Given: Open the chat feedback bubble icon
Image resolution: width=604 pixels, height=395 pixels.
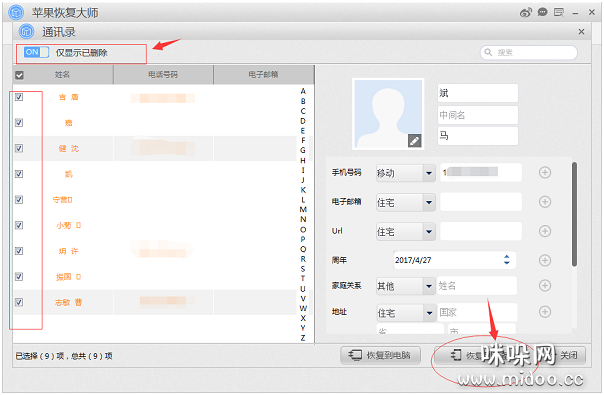Looking at the screenshot, I should [542, 12].
